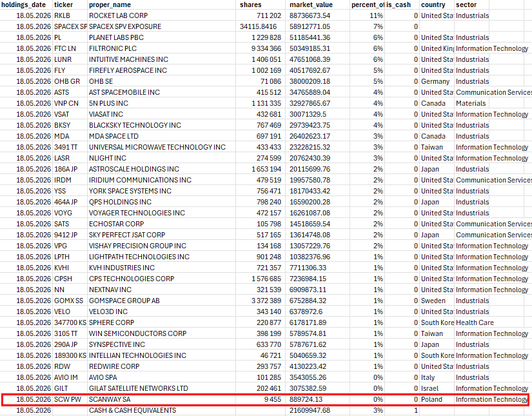
Task: Click GOMSPACE GROUP AB cell
Action: tap(161, 301)
